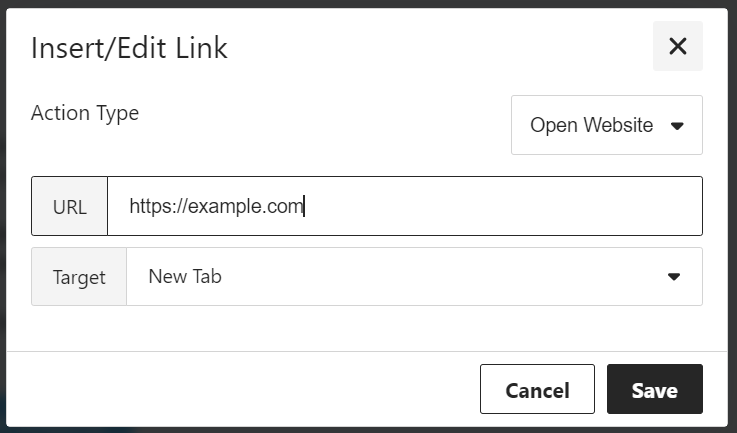Click the Target label addon

point(79,277)
